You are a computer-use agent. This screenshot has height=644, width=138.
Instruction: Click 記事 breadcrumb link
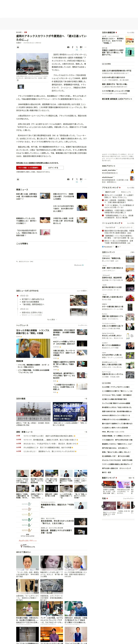tap(26, 32)
